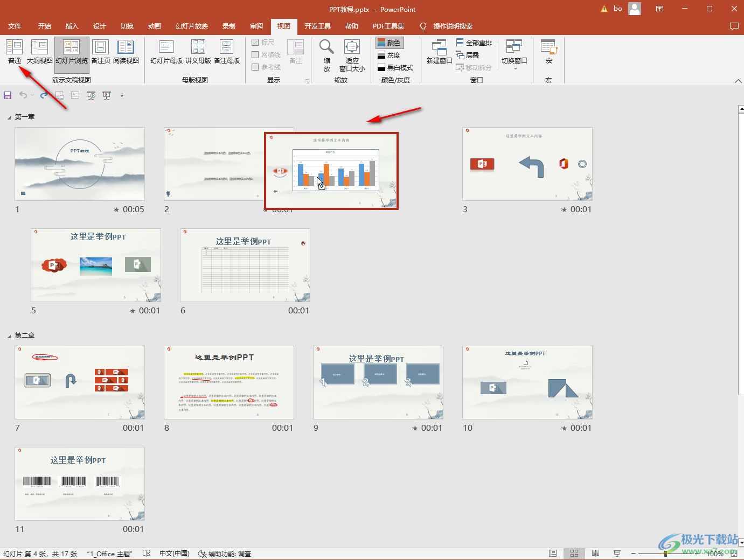Click language indicator 中文(中国) in status bar
Viewport: 744px width, 560px height.
175,554
